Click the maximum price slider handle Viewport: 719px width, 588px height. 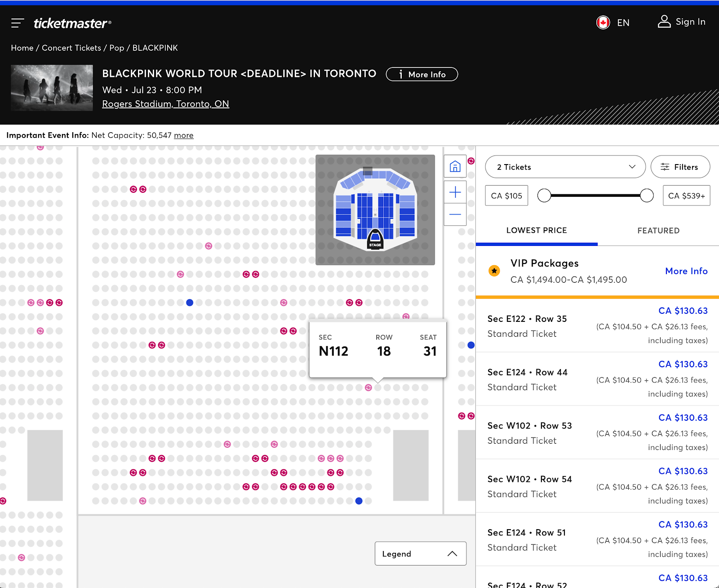pyautogui.click(x=647, y=196)
